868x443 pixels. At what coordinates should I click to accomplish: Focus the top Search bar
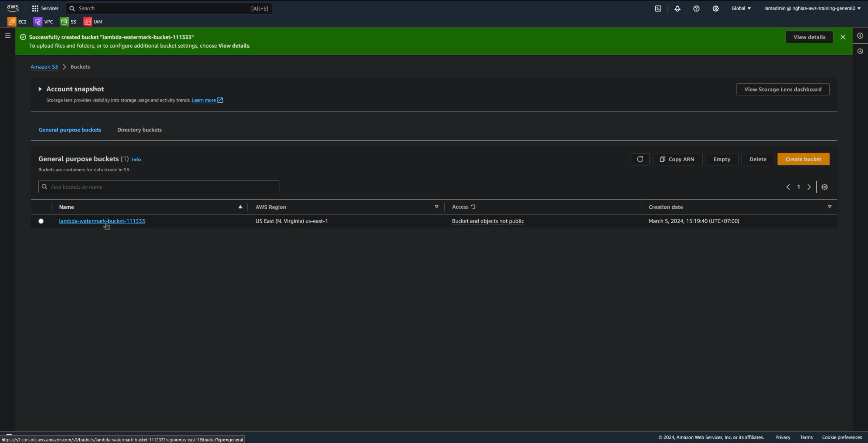(169, 8)
